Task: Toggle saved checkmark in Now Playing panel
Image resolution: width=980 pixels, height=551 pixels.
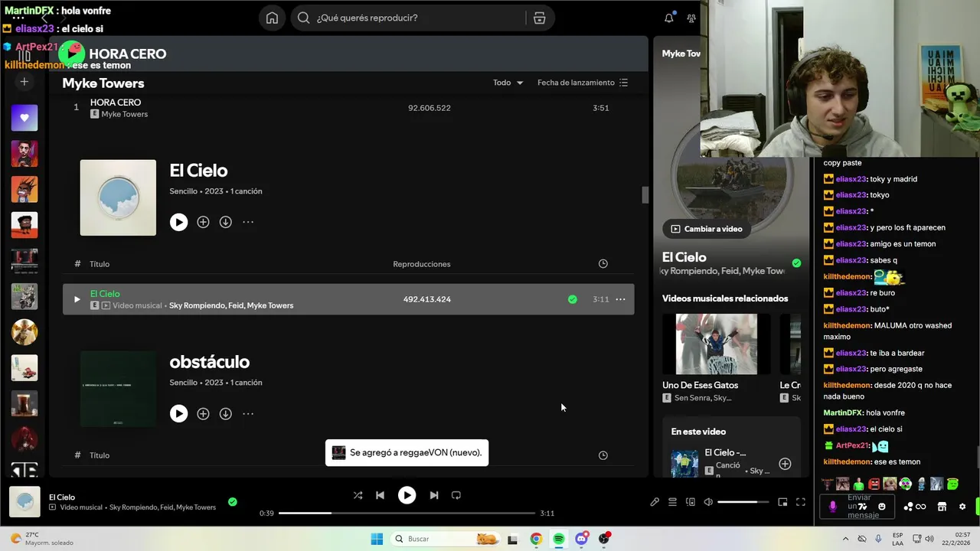Action: click(x=796, y=262)
